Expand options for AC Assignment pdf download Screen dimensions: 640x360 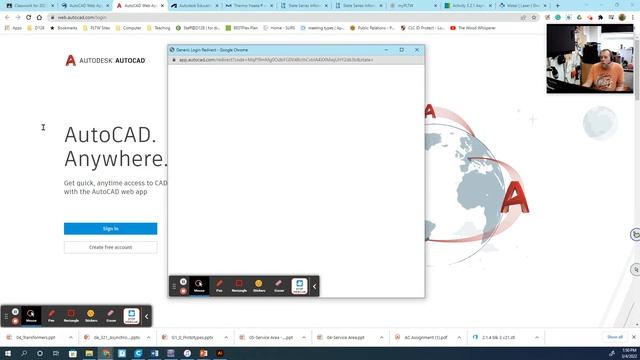click(459, 338)
